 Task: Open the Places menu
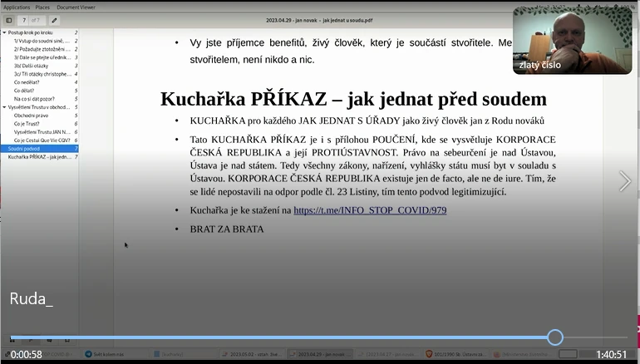point(42,7)
